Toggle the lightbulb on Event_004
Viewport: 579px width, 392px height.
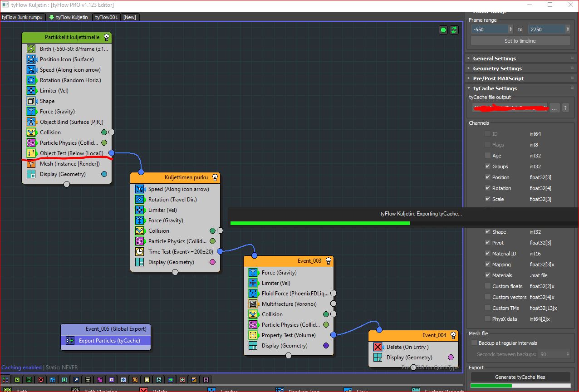453,335
